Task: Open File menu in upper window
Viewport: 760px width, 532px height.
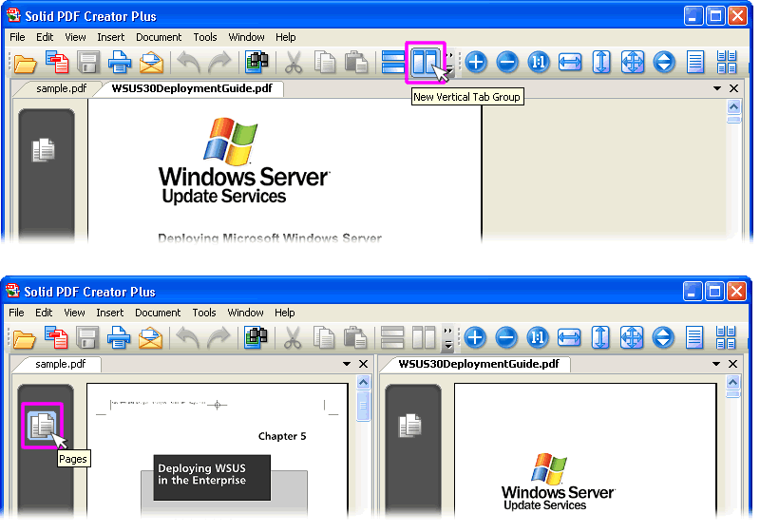Action: [17, 37]
